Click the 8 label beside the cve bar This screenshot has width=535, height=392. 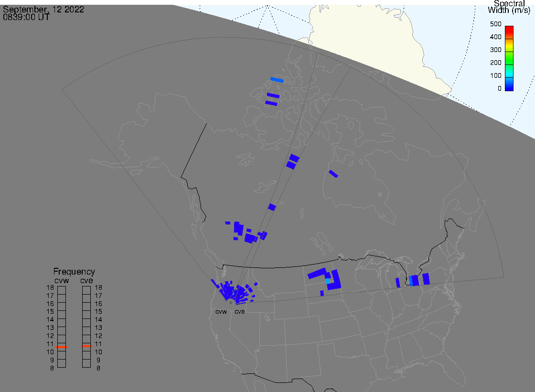pyautogui.click(x=98, y=369)
